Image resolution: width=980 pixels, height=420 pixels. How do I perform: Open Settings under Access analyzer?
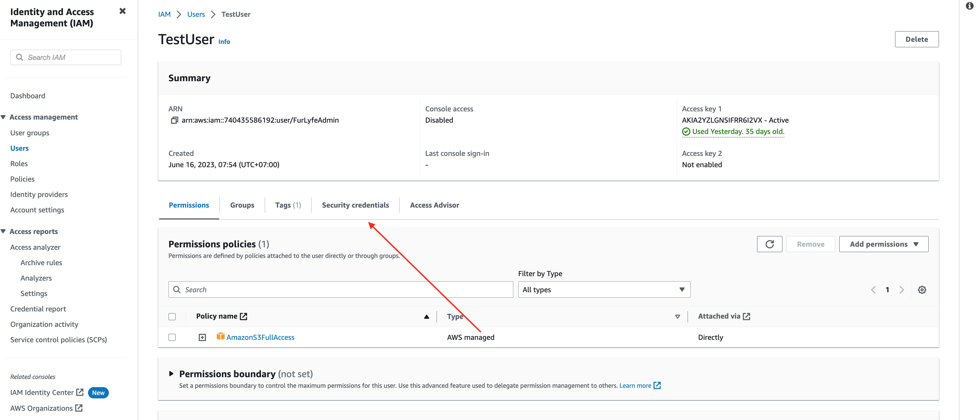[34, 294]
